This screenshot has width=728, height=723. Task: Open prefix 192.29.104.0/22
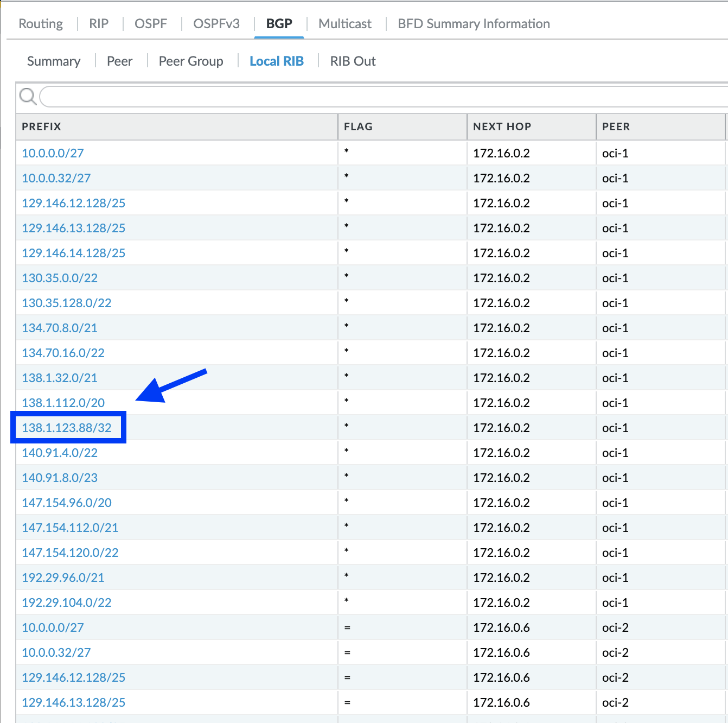coord(67,602)
